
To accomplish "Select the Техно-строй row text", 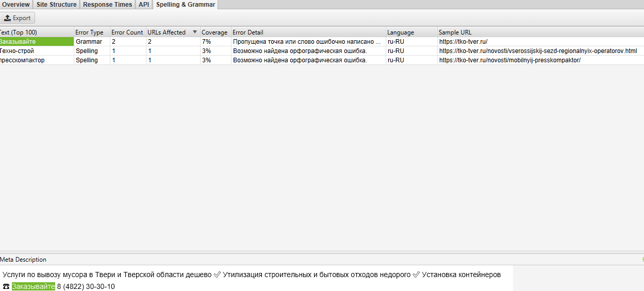I will [17, 51].
